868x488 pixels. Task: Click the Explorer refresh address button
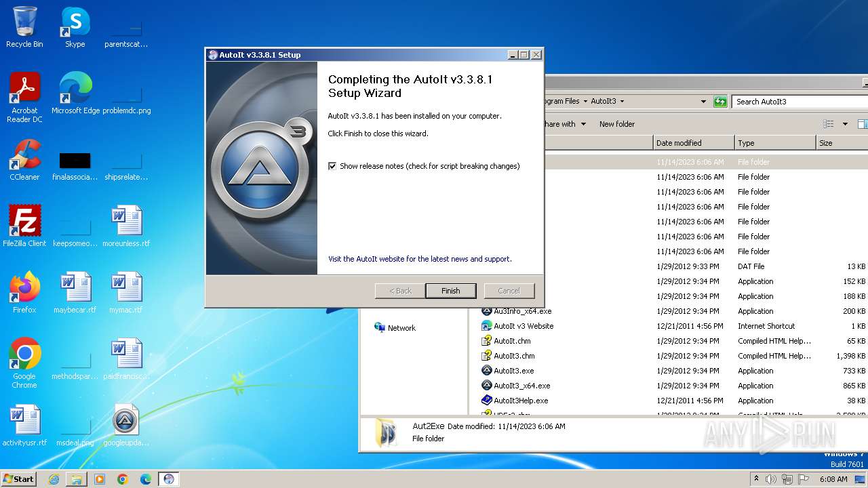click(720, 102)
